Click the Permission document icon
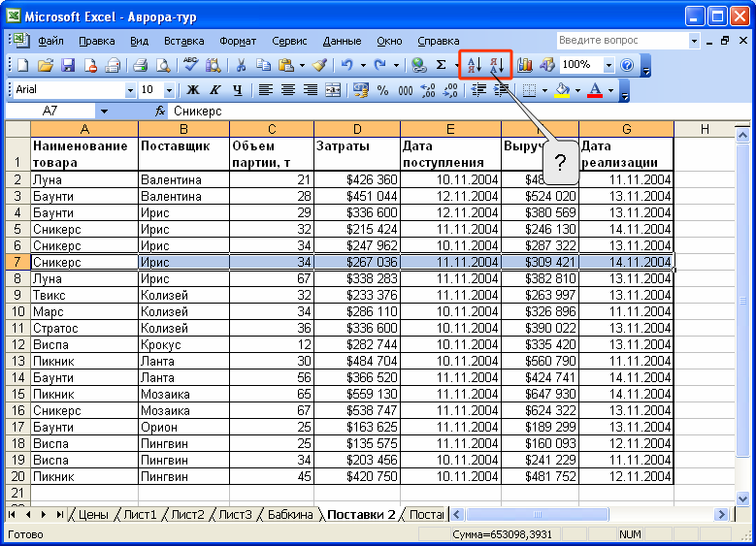756x546 pixels. (x=90, y=65)
